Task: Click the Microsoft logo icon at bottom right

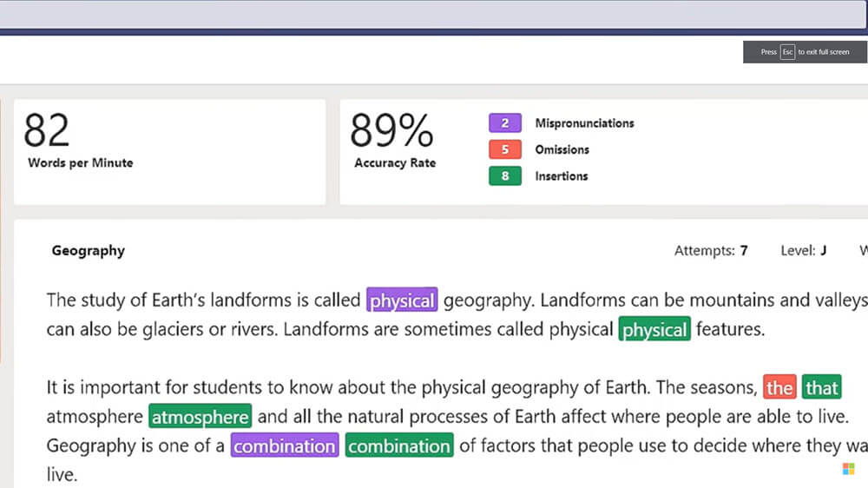Action: [x=849, y=469]
